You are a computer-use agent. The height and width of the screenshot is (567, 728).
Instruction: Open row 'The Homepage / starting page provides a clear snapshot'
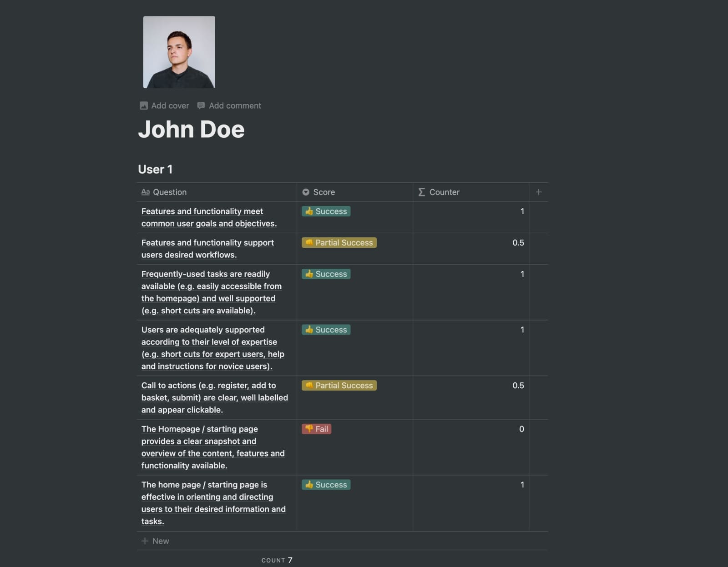pyautogui.click(x=213, y=447)
